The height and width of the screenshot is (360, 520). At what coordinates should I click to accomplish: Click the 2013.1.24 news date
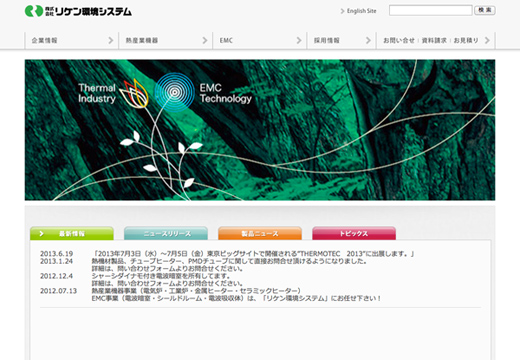click(x=56, y=261)
